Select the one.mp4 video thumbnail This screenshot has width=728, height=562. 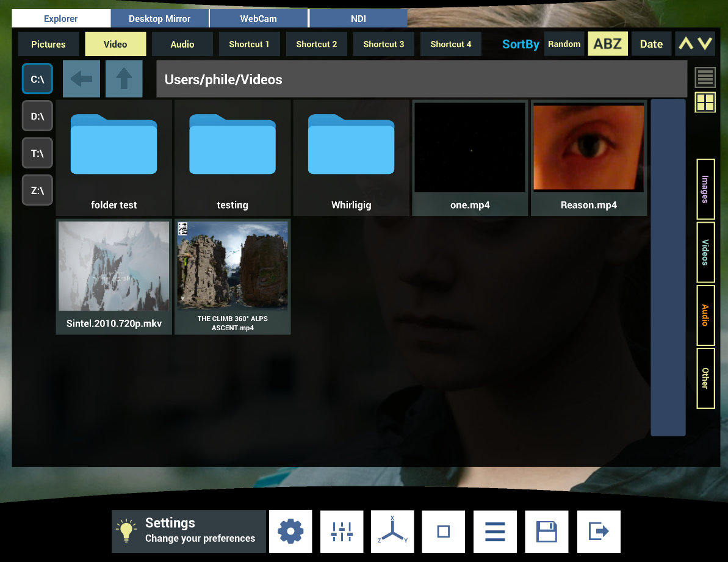coord(470,158)
